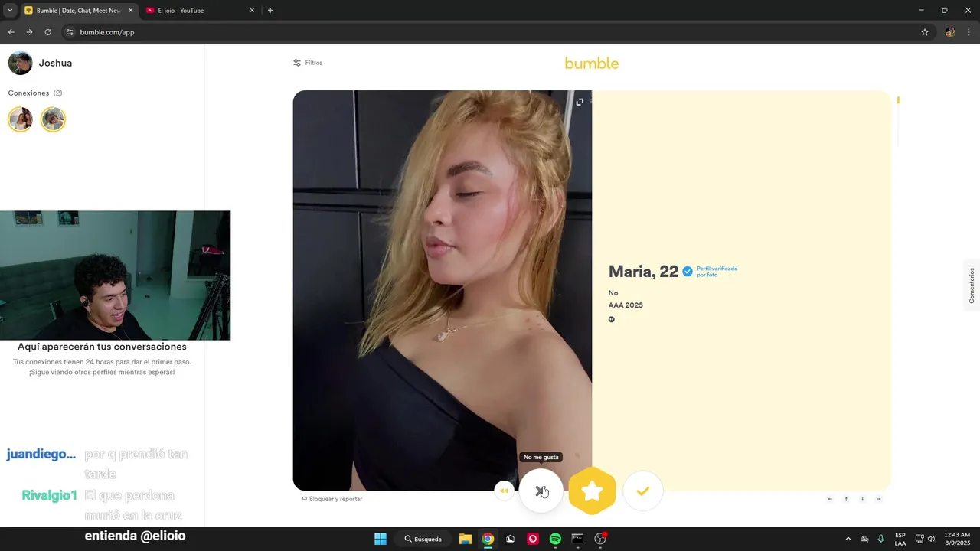Click the 'Conexiones (2)' heading
The height and width of the screenshot is (551, 980).
pos(35,93)
